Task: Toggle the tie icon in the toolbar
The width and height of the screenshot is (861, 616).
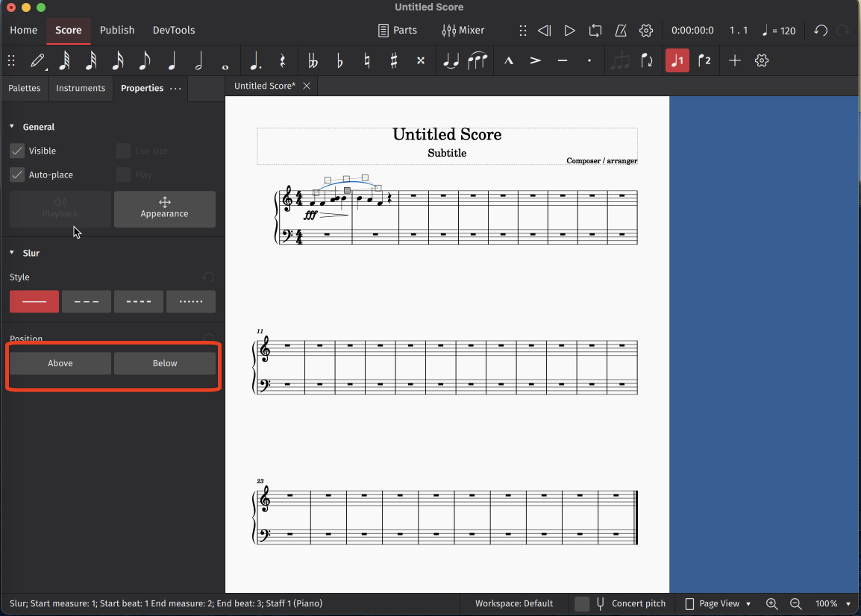Action: tap(451, 60)
